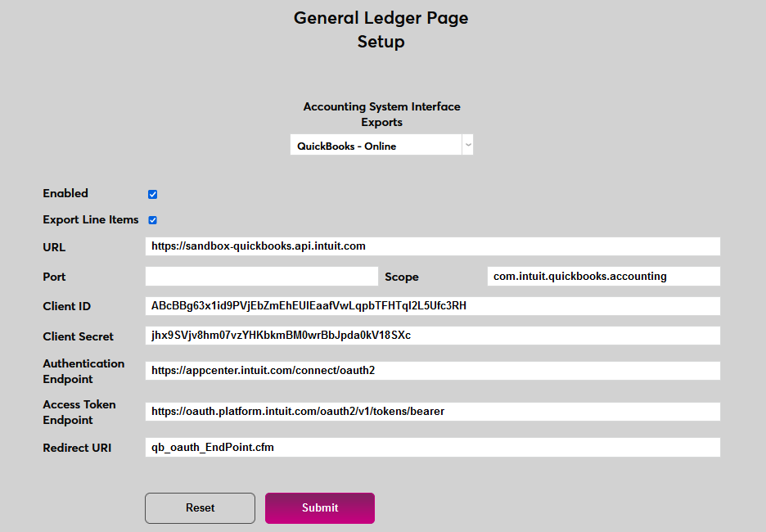Viewport: 766px width, 532px height.
Task: Click the Client Secret label text
Action: 78,336
